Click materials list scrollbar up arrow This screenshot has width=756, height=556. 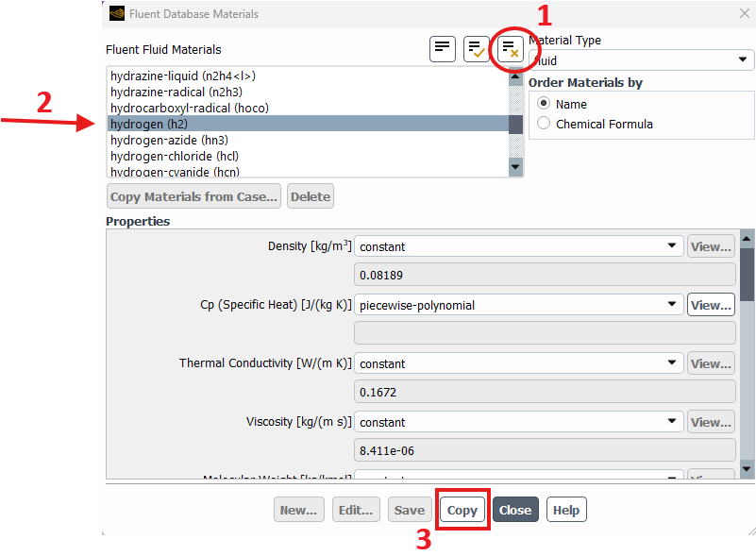[x=515, y=77]
